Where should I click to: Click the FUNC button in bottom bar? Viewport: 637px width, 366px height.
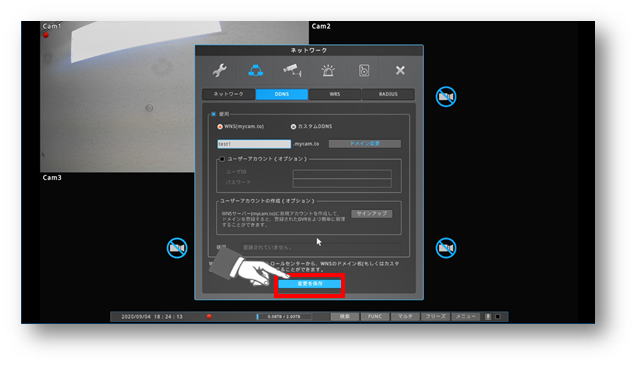pos(375,316)
